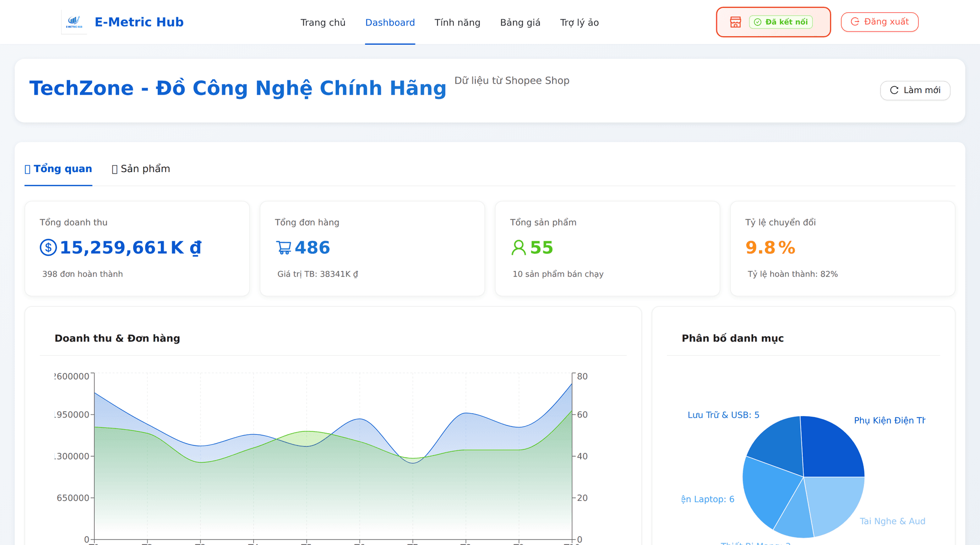Click the Đăng xuất button
This screenshot has width=980, height=545.
[880, 22]
